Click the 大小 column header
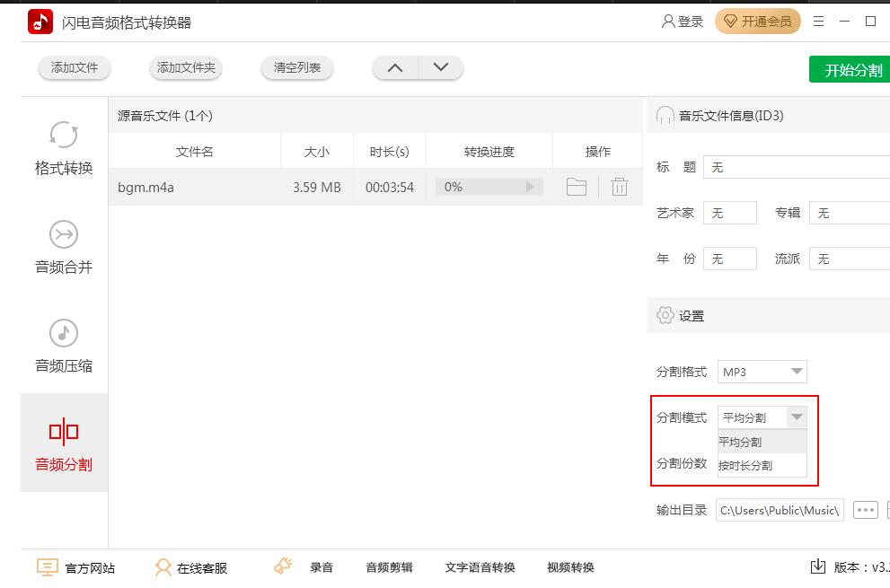 coord(317,152)
